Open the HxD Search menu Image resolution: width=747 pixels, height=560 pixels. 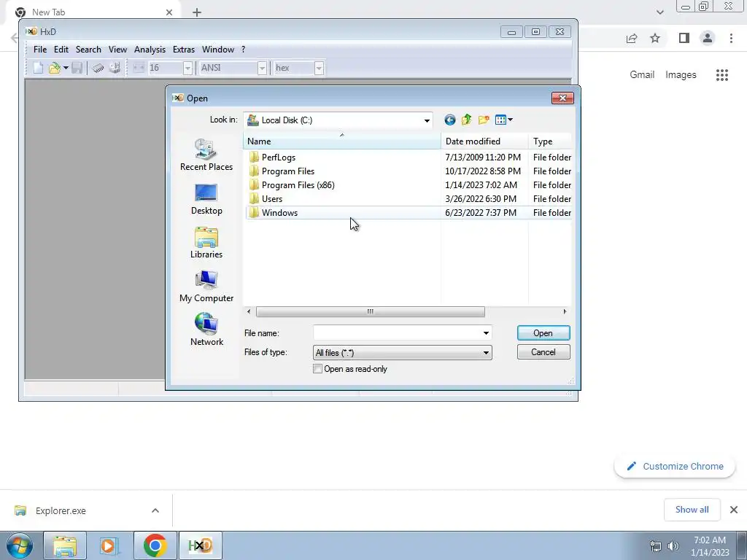click(x=88, y=50)
